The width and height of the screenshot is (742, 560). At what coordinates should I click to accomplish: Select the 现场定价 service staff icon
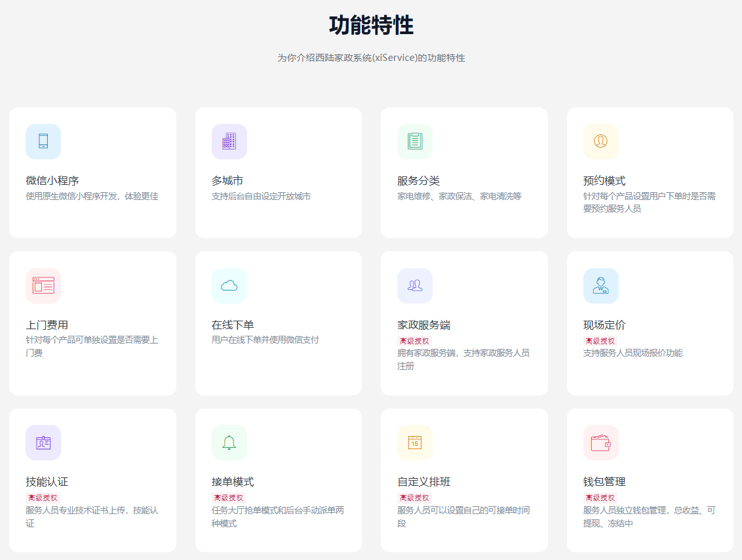(600, 285)
